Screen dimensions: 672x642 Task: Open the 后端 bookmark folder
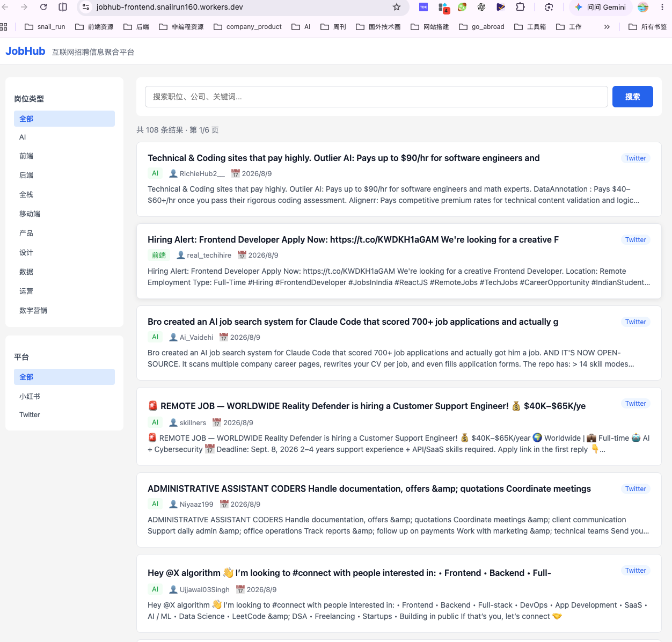click(x=136, y=26)
